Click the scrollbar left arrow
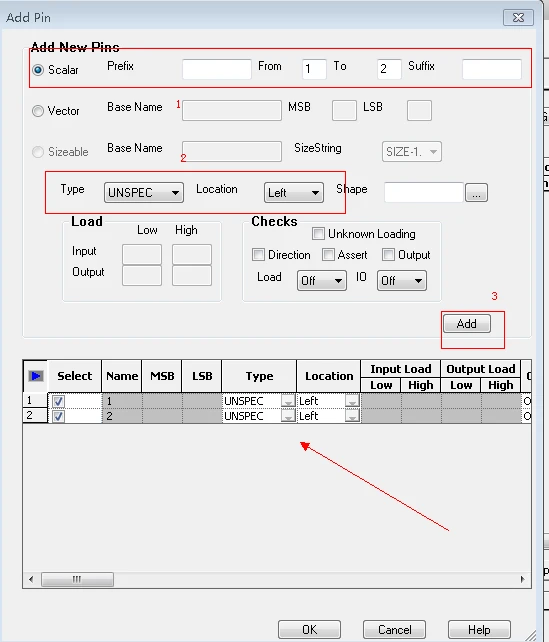The height and width of the screenshot is (642, 549). [x=31, y=579]
